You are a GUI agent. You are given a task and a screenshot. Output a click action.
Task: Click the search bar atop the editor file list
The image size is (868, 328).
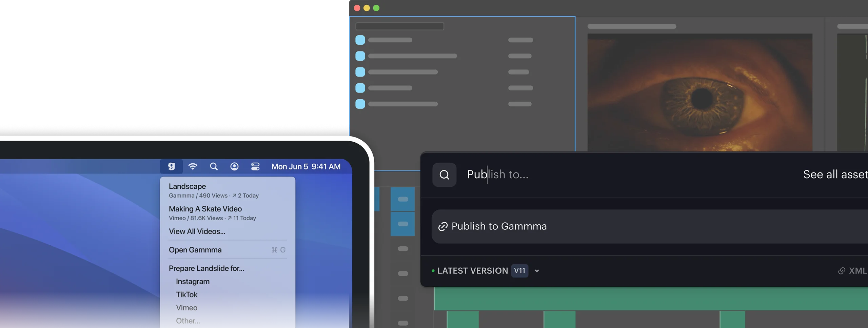(399, 26)
